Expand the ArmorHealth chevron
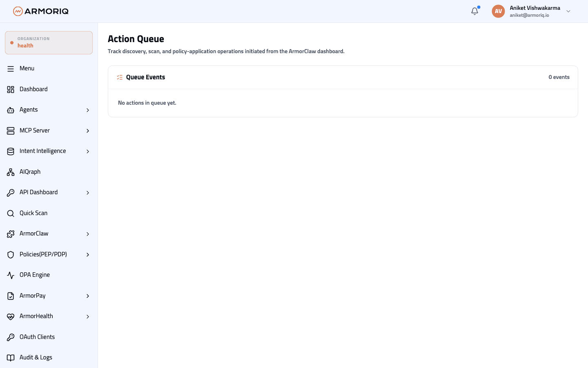This screenshot has height=368, width=588. (x=88, y=316)
